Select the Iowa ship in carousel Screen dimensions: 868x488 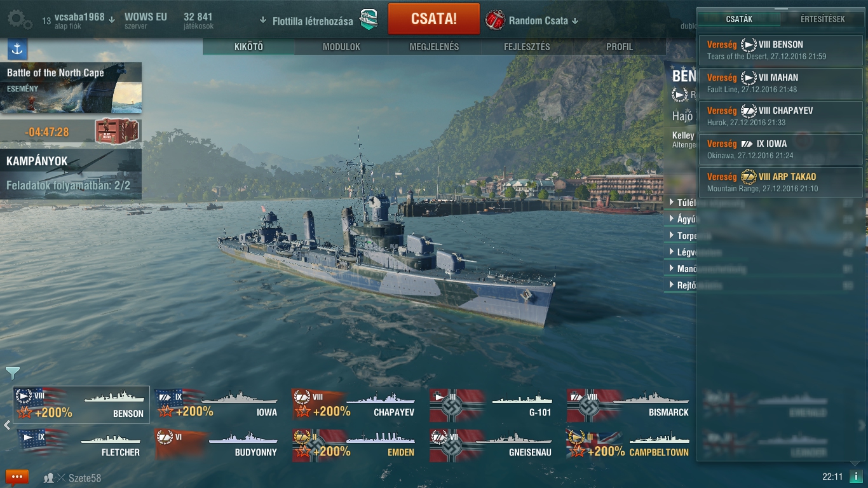coord(216,405)
